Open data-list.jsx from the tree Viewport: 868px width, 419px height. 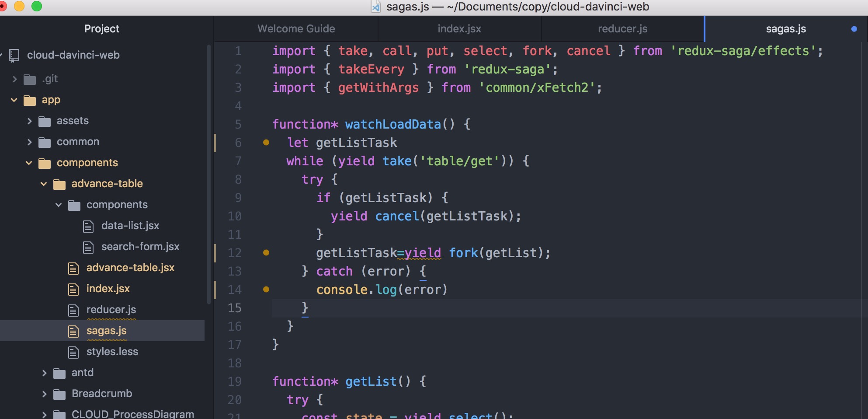coord(130,226)
